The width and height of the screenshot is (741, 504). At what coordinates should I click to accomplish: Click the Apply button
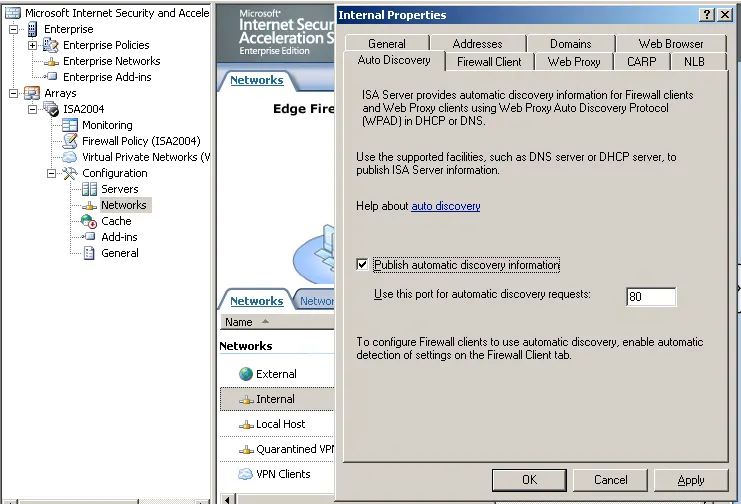pyautogui.click(x=691, y=480)
